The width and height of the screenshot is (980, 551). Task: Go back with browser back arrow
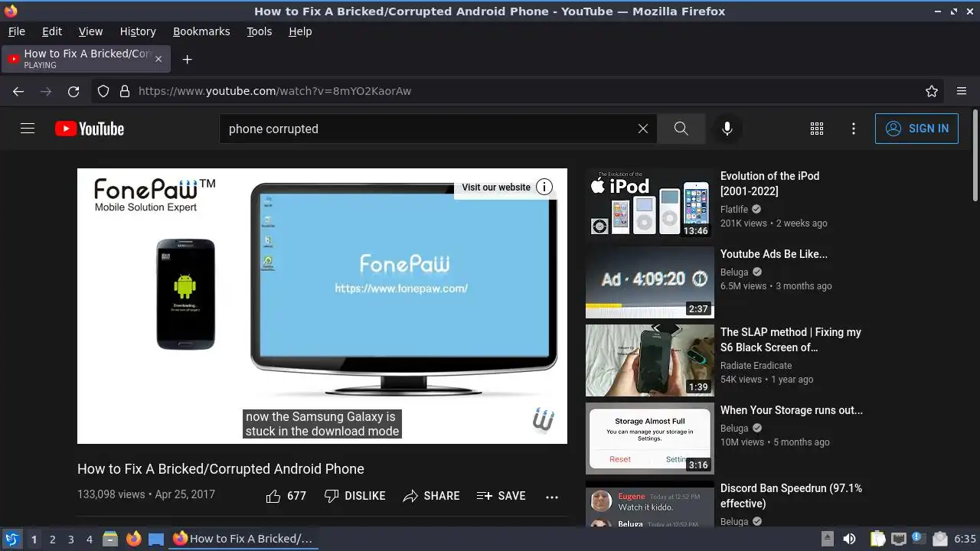click(18, 91)
